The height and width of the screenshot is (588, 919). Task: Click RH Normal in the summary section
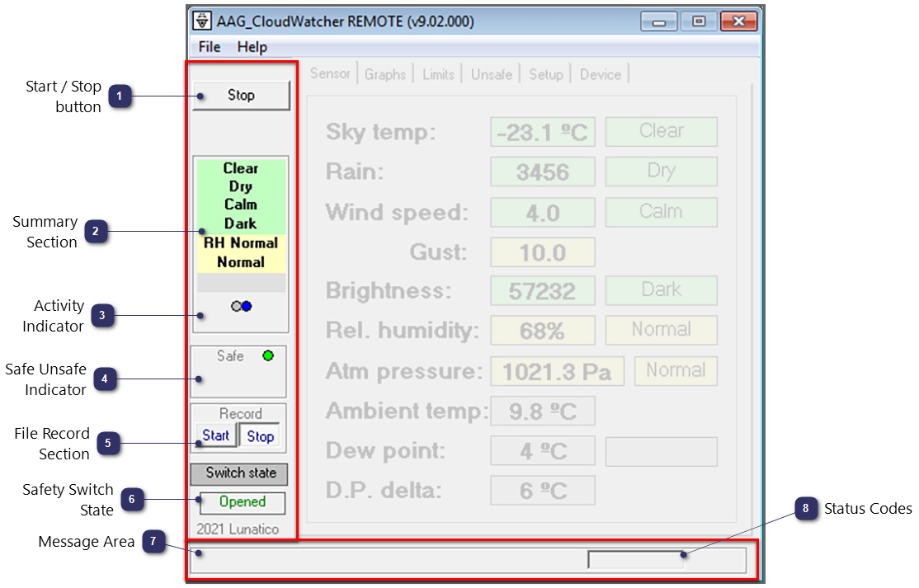coord(241,242)
